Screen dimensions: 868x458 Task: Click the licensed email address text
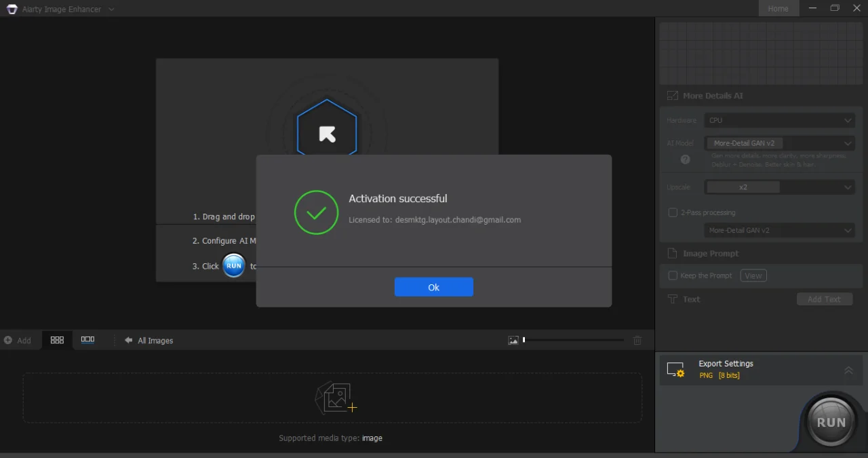(x=458, y=220)
